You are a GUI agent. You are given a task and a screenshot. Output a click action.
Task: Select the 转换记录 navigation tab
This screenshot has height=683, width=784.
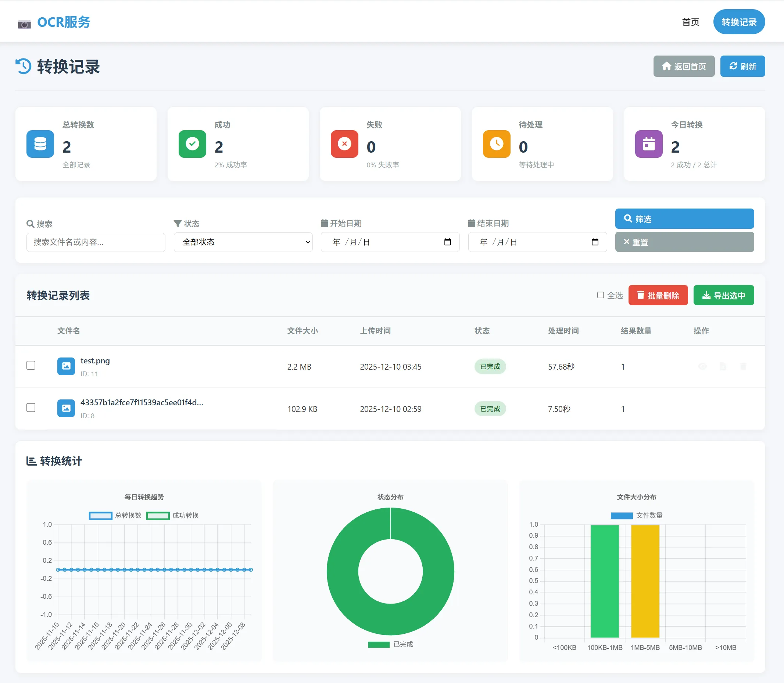[739, 22]
